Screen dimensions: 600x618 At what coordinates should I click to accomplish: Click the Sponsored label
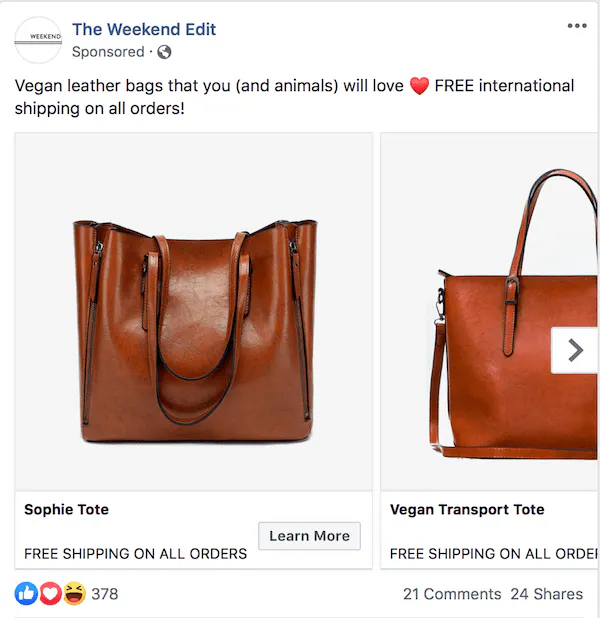(108, 52)
